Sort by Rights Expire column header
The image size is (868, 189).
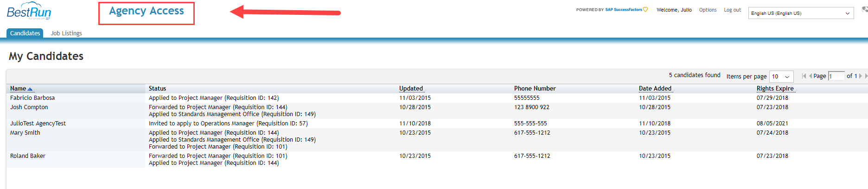(775, 88)
